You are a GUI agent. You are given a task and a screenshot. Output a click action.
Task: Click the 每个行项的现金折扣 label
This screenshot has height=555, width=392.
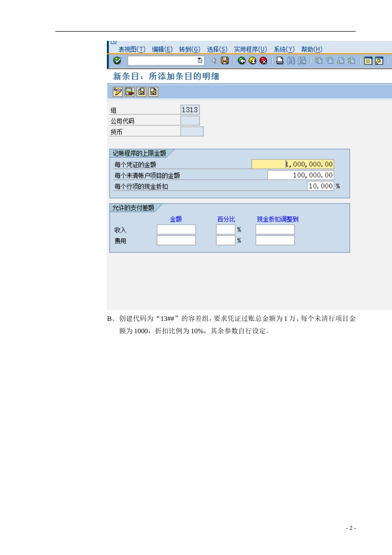click(141, 186)
